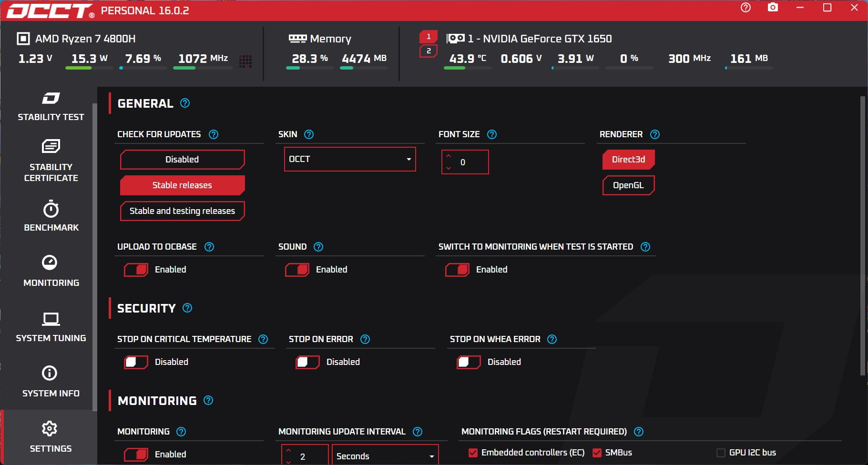The image size is (868, 465).
Task: Toggle the Sound switch
Action: tap(297, 270)
